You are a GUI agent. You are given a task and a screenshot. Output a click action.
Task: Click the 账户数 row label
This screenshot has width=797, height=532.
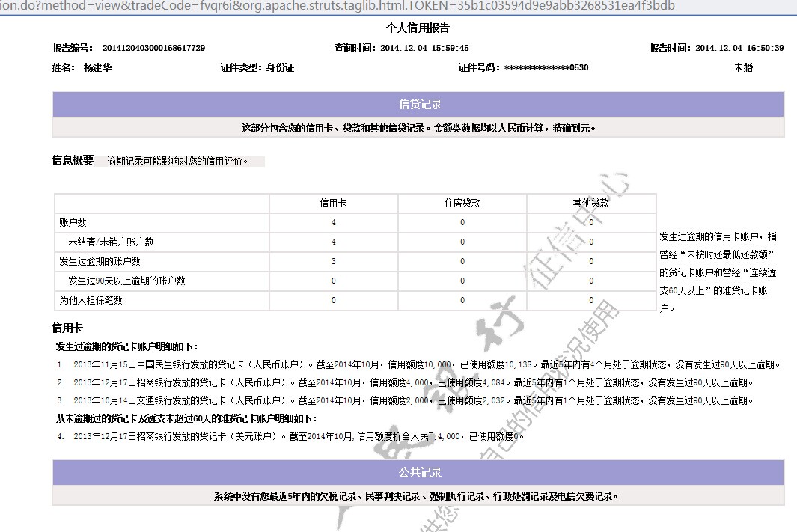(73, 222)
